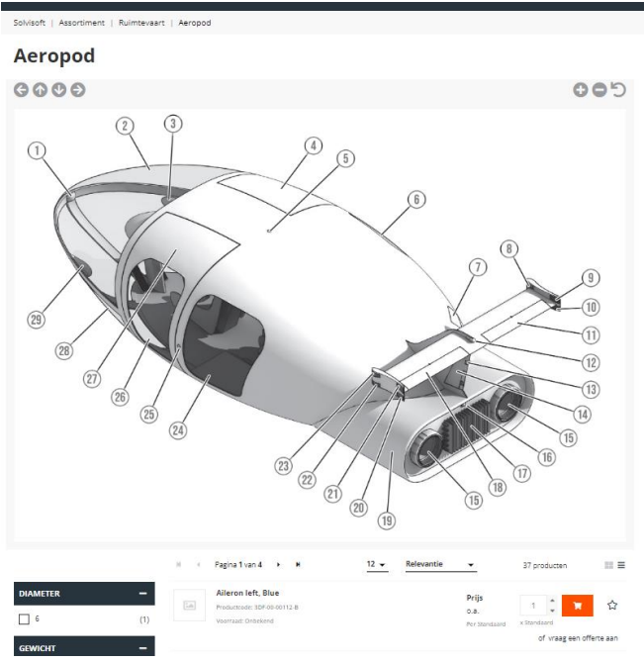Pan the diagram right with arrow icon

click(77, 90)
